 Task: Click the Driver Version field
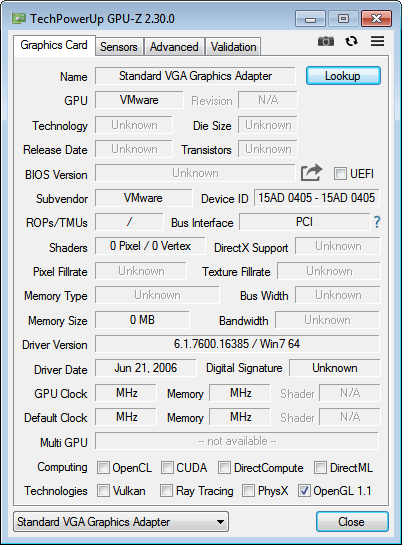[x=237, y=344]
